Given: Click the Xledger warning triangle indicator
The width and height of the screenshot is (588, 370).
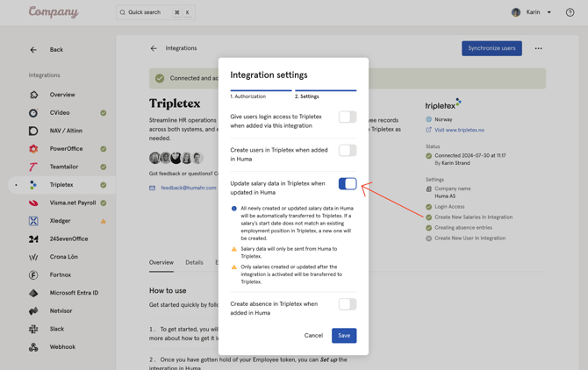Looking at the screenshot, I should coord(104,221).
